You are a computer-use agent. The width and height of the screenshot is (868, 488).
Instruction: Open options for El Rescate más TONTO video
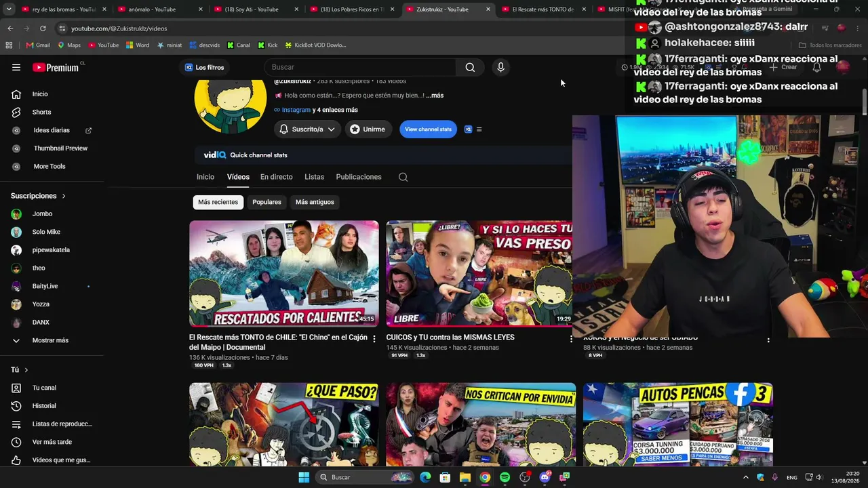(x=374, y=339)
